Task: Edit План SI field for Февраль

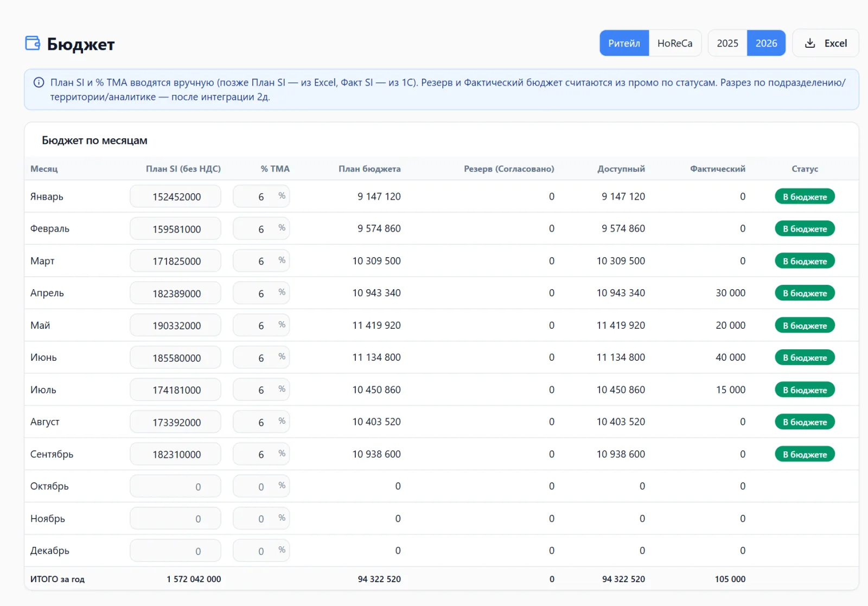Action: [x=175, y=228]
